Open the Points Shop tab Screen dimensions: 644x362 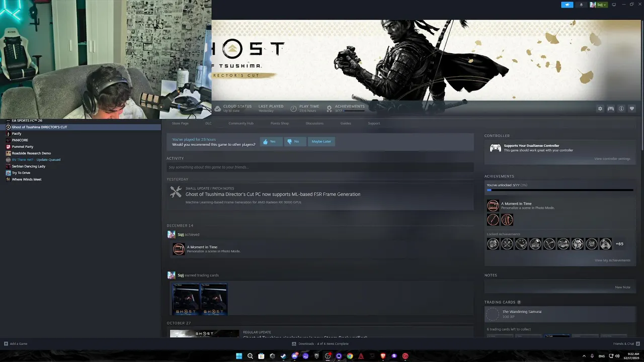point(280,123)
